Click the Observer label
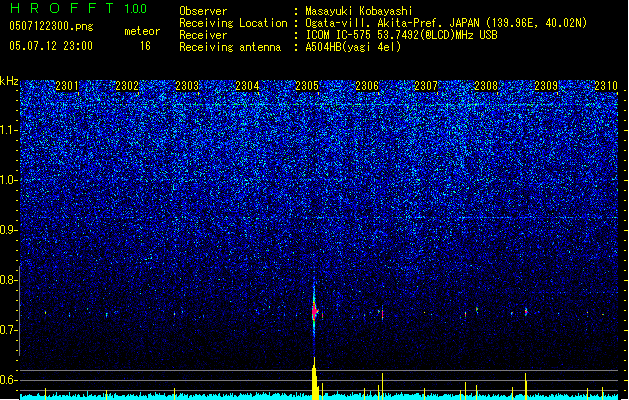The width and height of the screenshot is (629, 400). click(x=203, y=11)
